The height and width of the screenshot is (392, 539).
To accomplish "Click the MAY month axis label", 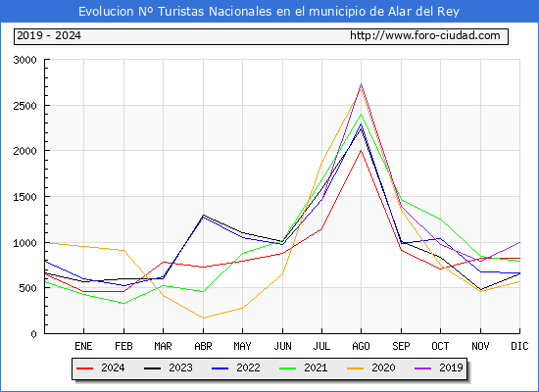I will coord(243,346).
